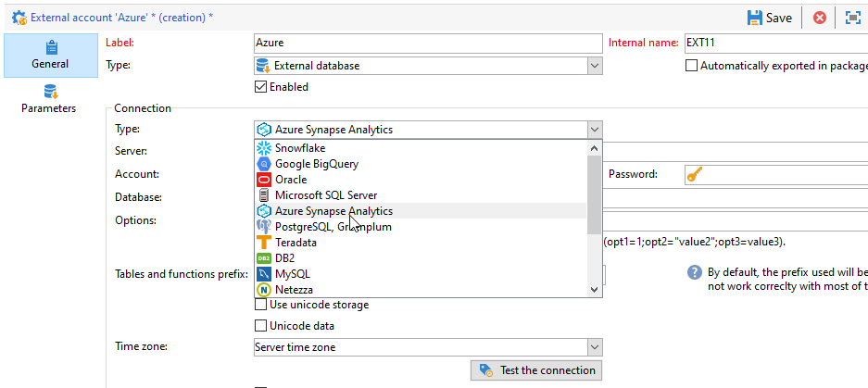Click the Teradata icon in the list
This screenshot has width=868, height=388.
coord(263,243)
